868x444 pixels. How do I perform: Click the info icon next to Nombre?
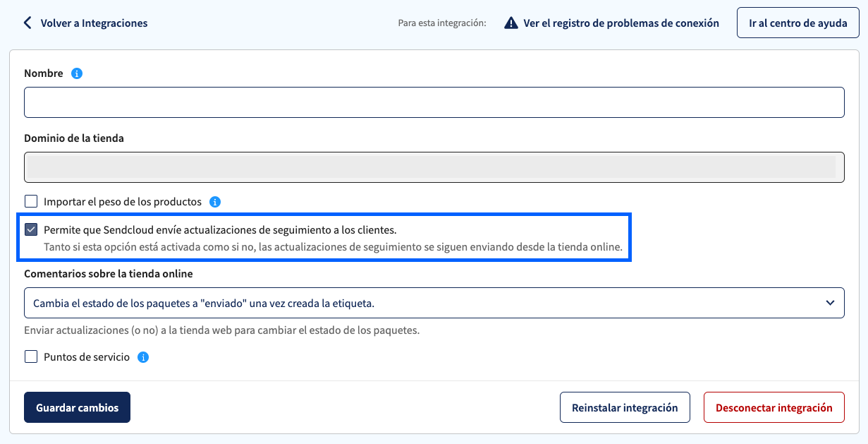pyautogui.click(x=77, y=73)
